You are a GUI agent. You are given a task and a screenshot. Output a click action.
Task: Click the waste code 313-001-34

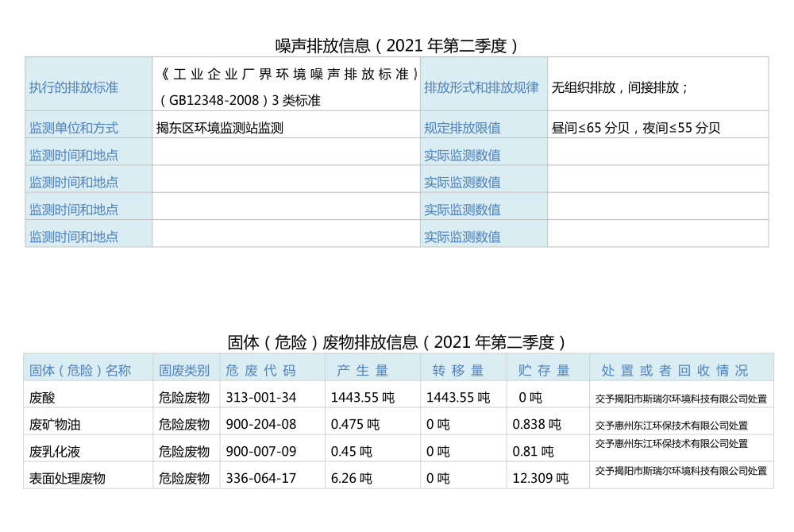(x=260, y=398)
